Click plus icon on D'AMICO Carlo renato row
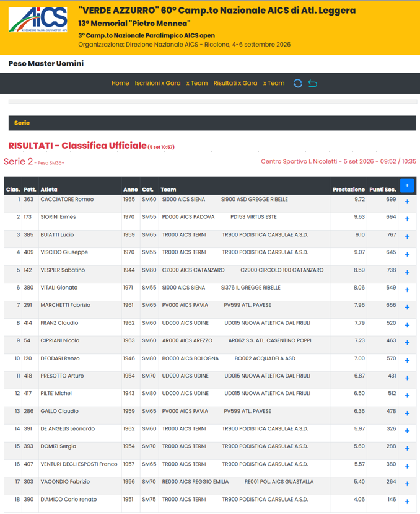 pyautogui.click(x=407, y=502)
